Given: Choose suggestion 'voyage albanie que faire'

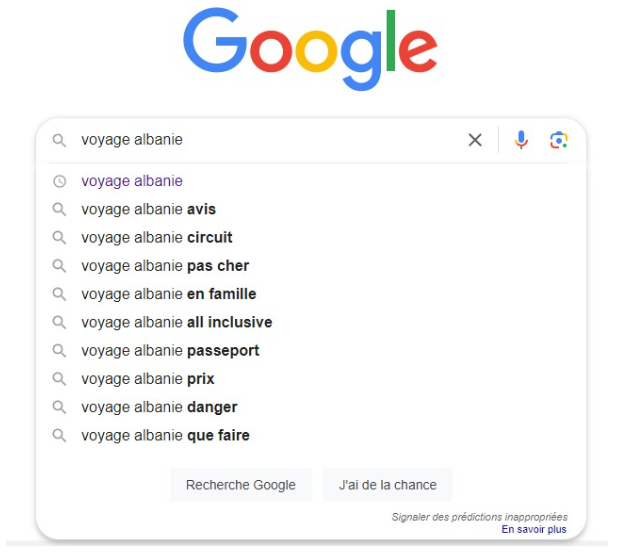Looking at the screenshot, I should coord(165,435).
